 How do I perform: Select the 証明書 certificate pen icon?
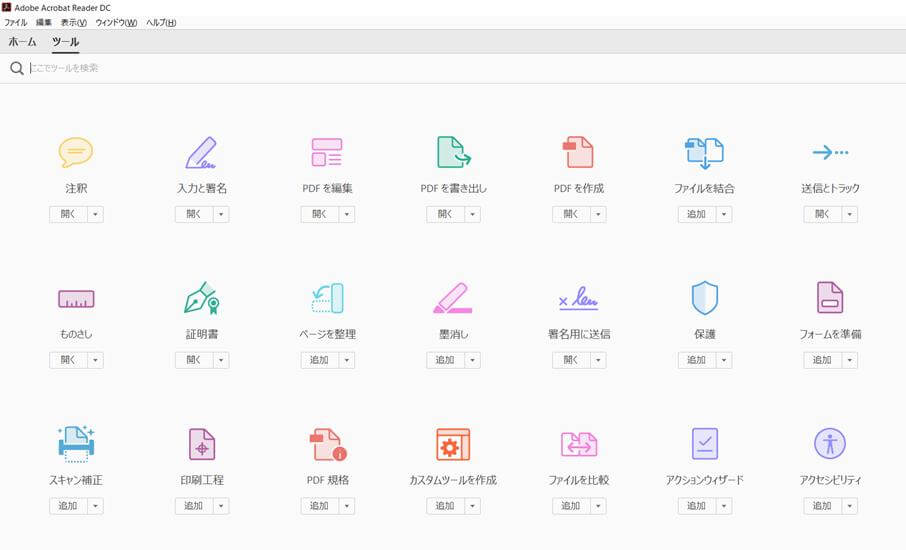point(202,298)
